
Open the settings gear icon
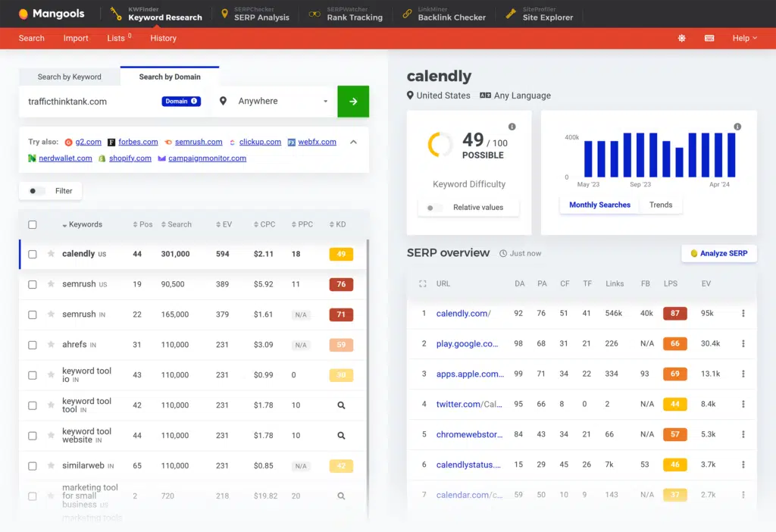pos(681,37)
